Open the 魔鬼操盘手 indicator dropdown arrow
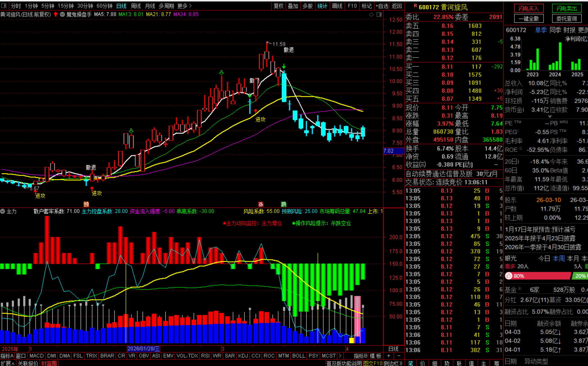The image size is (588, 366). [62, 14]
